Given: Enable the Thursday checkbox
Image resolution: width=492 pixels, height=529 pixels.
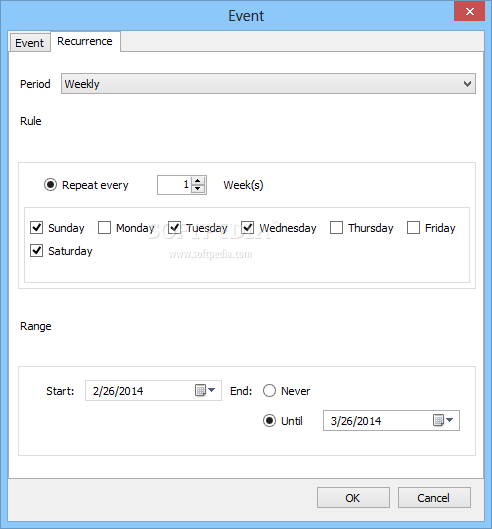Looking at the screenshot, I should [x=336, y=228].
